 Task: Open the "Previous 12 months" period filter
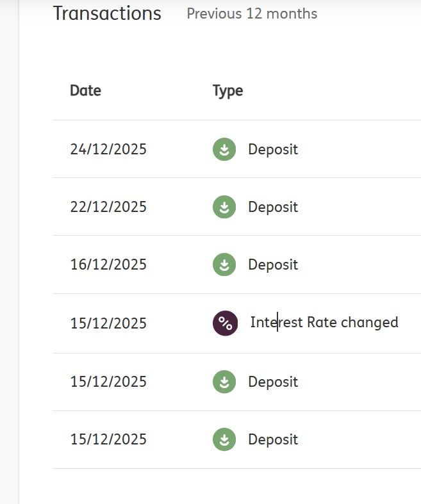click(x=252, y=13)
